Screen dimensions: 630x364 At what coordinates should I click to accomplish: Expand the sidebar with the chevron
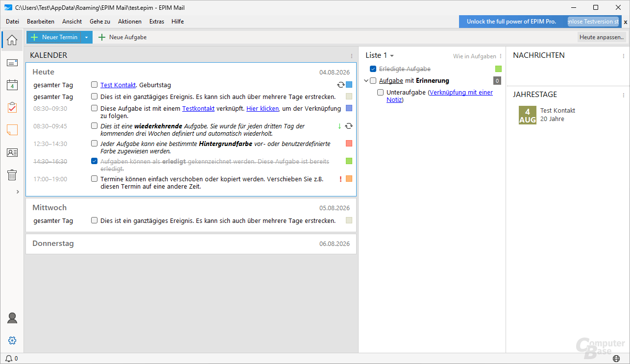(x=18, y=192)
